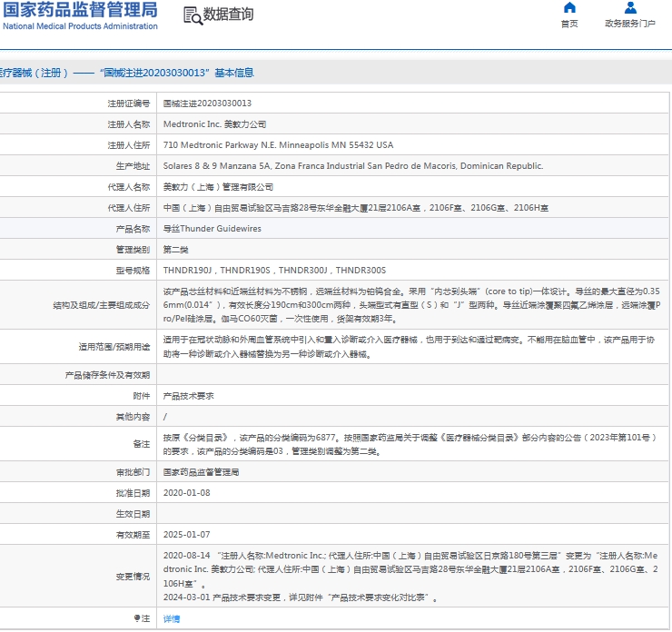This screenshot has width=672, height=632.
Task: Click the 产品储存条件及有效期 label
Action: [x=107, y=375]
